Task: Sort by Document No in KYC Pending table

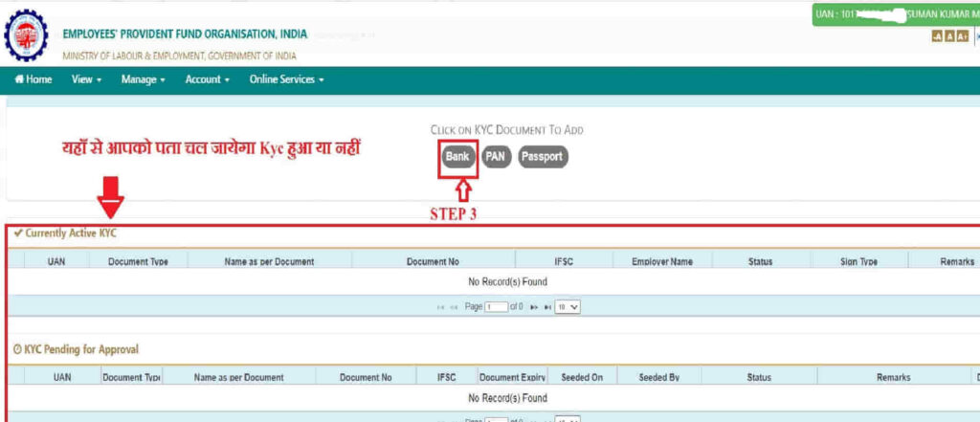Action: pyautogui.click(x=366, y=378)
